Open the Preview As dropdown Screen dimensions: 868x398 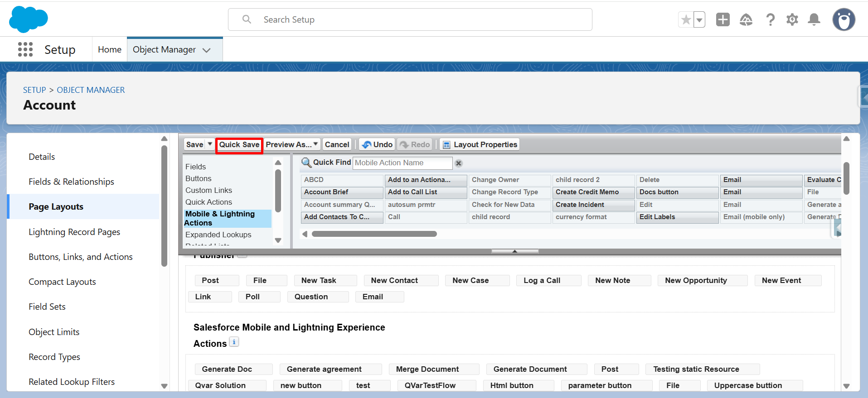click(x=291, y=144)
